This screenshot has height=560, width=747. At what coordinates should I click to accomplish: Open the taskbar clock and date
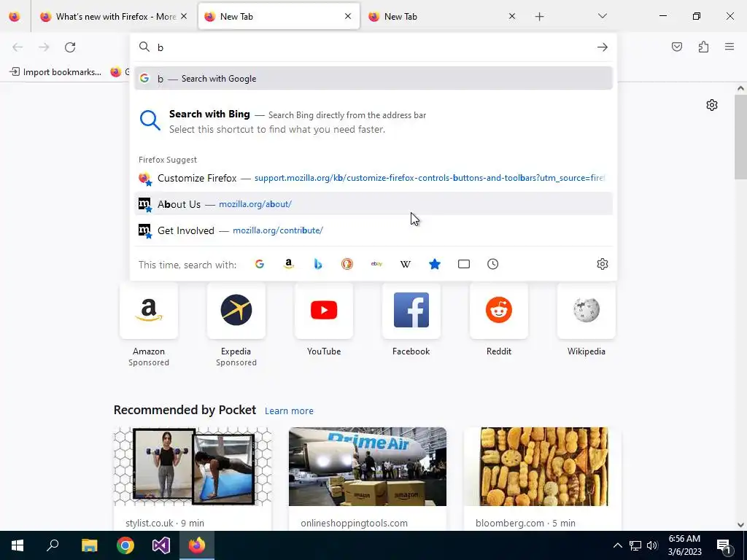click(x=684, y=545)
